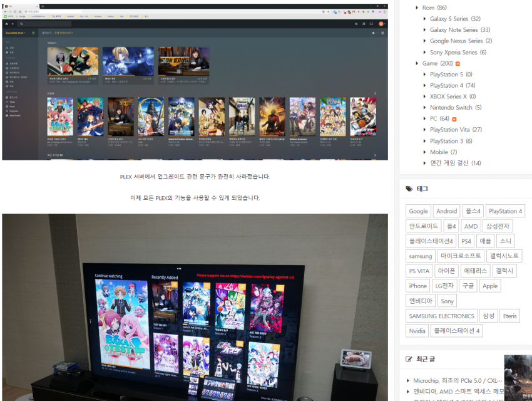The image size is (532, 401).
Task: Select the SAMSUNG ELECTRONICS tag
Action: pos(441,316)
